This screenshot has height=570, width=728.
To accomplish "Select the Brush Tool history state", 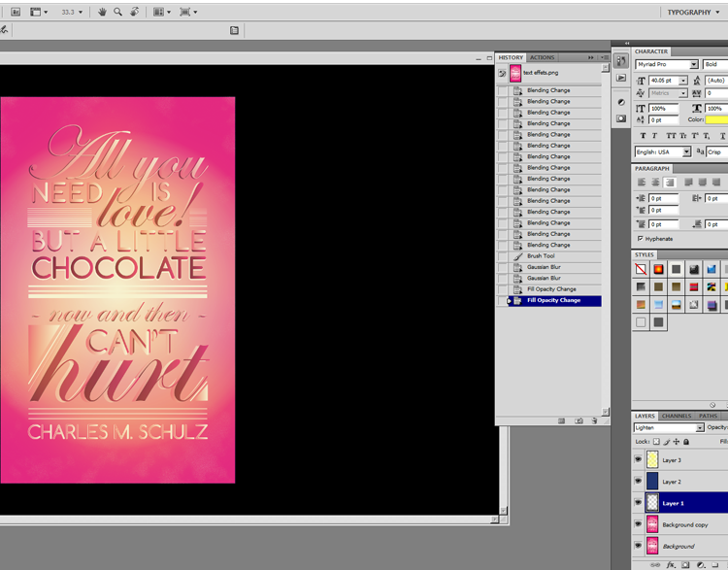I will (548, 256).
